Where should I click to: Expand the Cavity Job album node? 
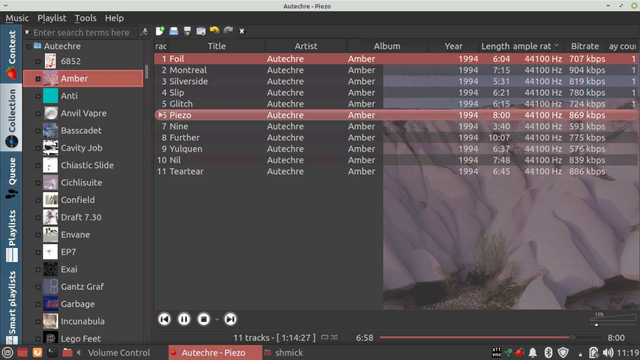click(x=38, y=148)
